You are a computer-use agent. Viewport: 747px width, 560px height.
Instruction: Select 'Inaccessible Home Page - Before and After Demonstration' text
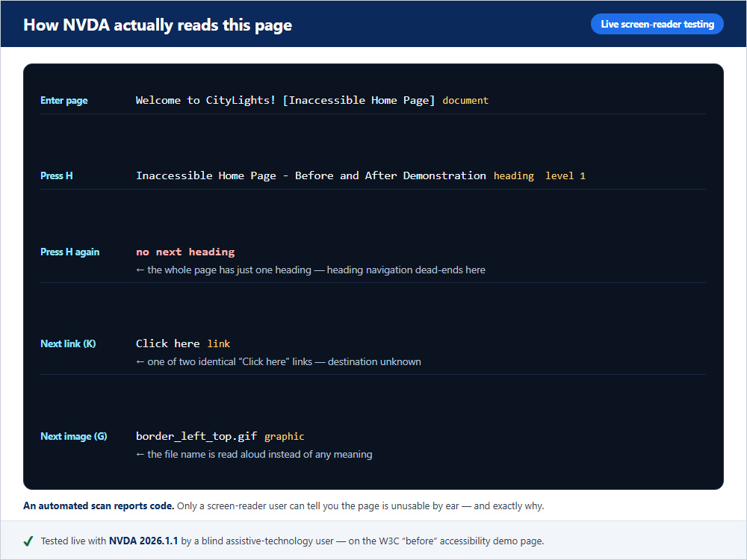pos(311,175)
